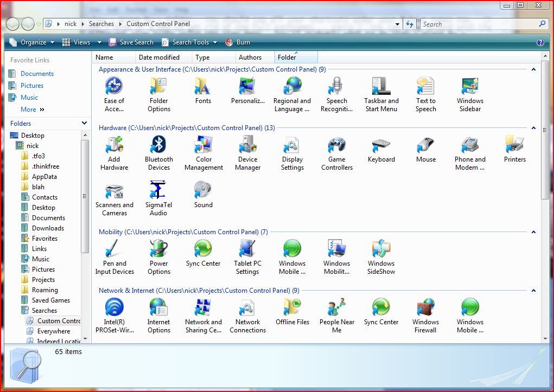Collapse the Network & Internet group

click(533, 291)
